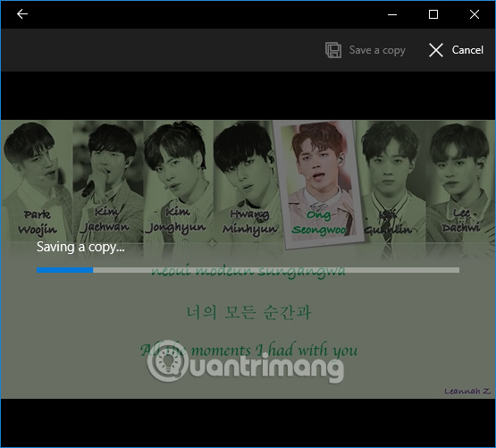Click the 'Saving a copy...' status text
Screen dimensions: 496x448
[80, 247]
